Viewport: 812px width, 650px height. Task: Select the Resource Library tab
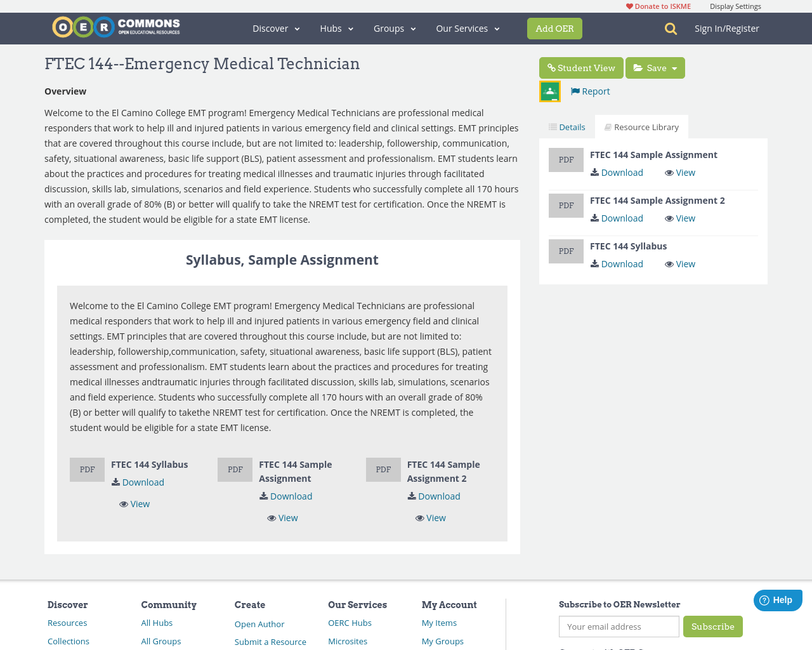pyautogui.click(x=641, y=126)
